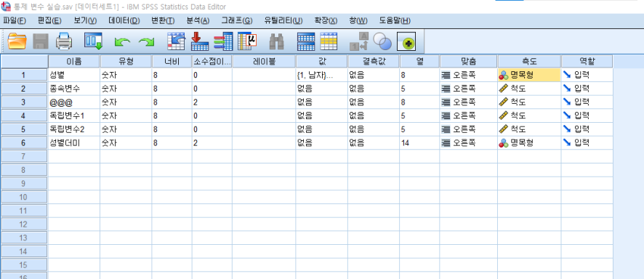Open the 확장(X) menu
The width and height of the screenshot is (644, 279).
326,20
